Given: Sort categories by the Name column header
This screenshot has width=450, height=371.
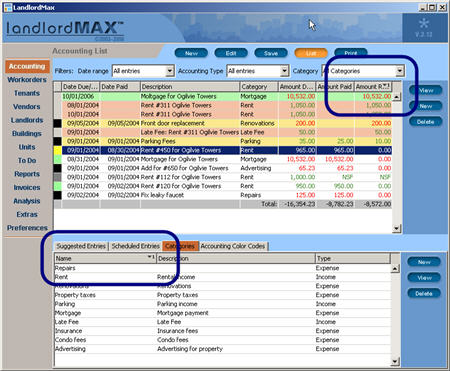Looking at the screenshot, I should coord(105,258).
